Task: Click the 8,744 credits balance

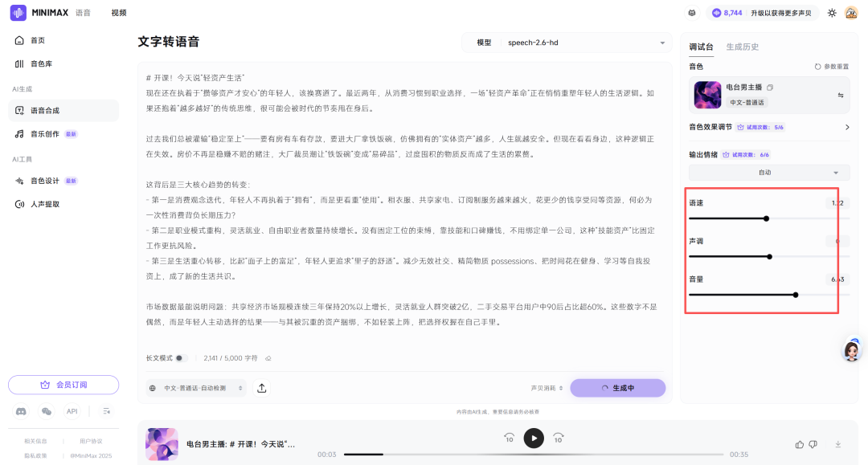Action: click(x=727, y=13)
